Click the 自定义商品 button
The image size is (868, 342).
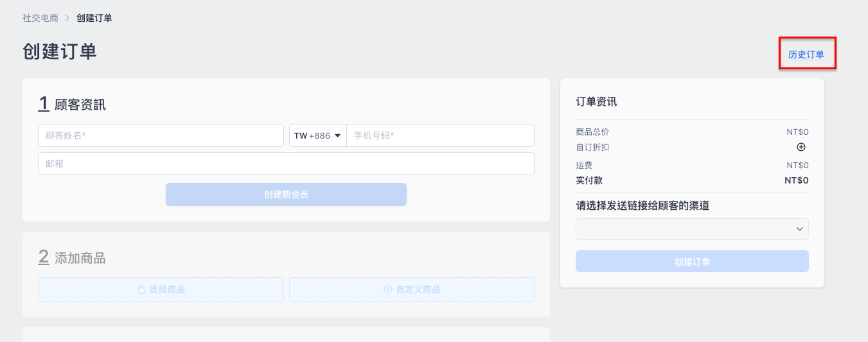[412, 289]
